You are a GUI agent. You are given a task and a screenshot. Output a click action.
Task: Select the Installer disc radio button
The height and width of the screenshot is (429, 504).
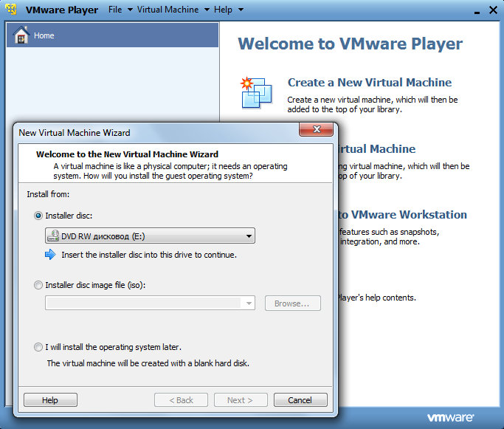click(38, 216)
